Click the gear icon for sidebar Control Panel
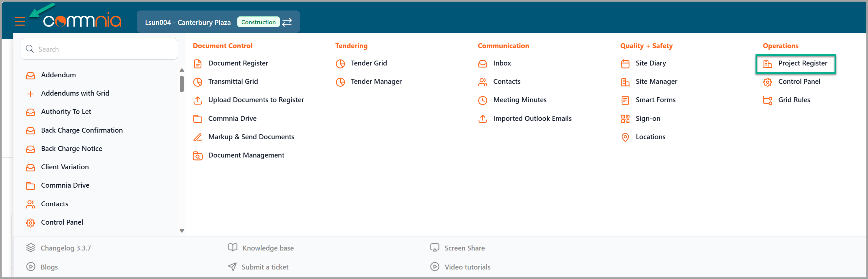The image size is (868, 279). [30, 223]
